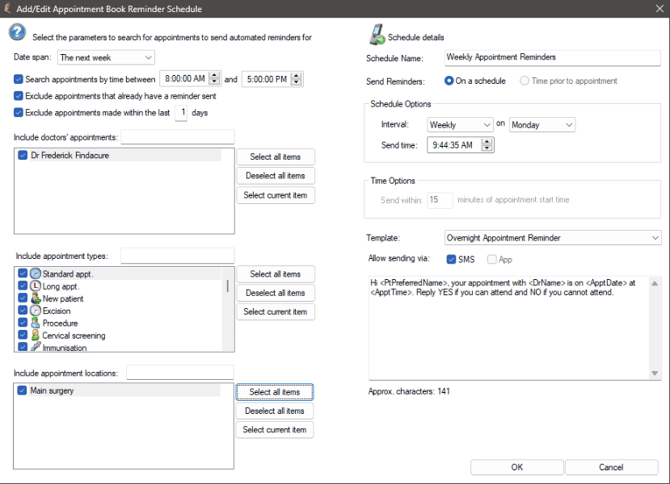The width and height of the screenshot is (670, 484).
Task: Select Main surgery in locations list
Action: pos(54,391)
